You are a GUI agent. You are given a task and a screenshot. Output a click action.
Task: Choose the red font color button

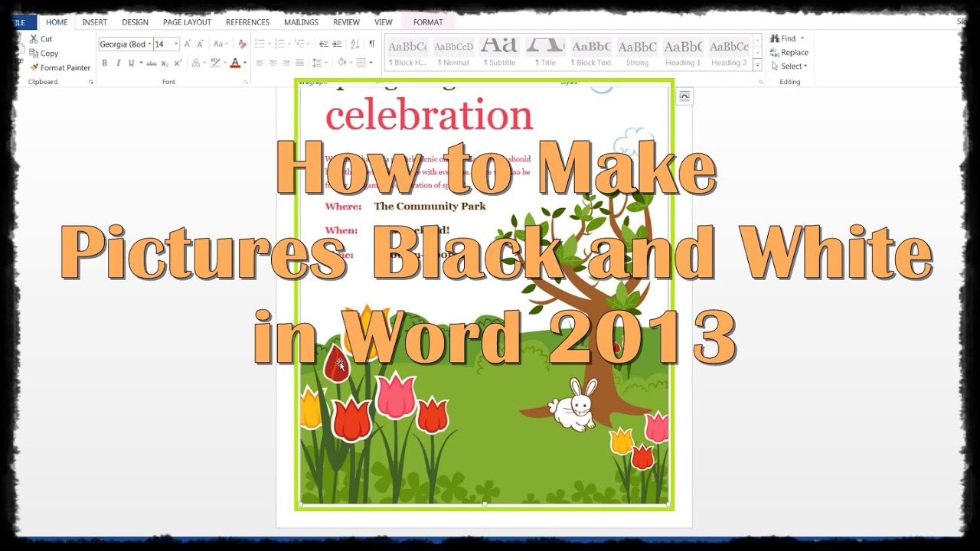pos(234,63)
